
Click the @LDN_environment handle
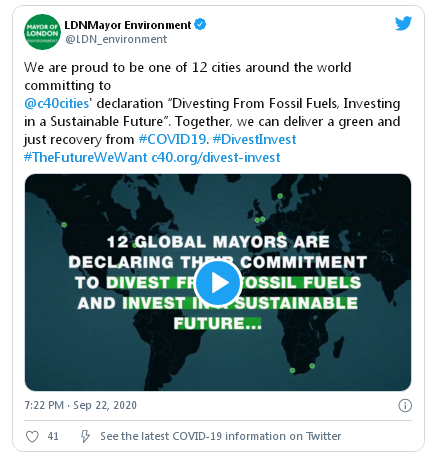[116, 39]
